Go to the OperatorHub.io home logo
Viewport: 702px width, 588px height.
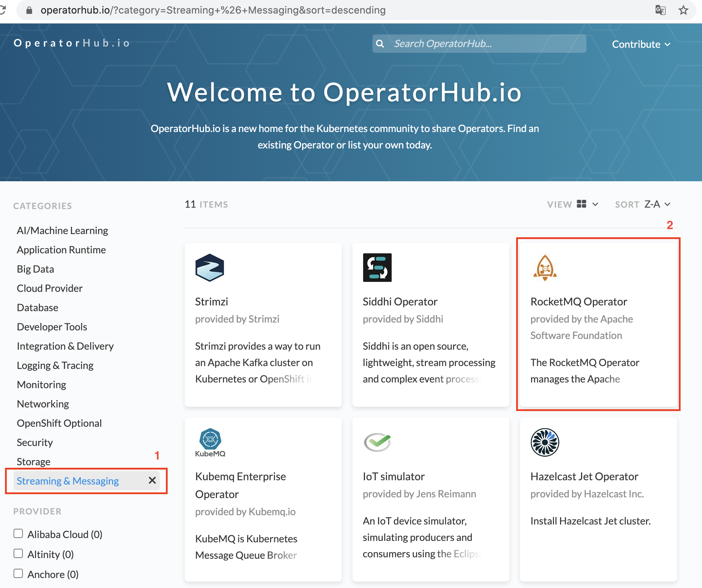(x=72, y=43)
